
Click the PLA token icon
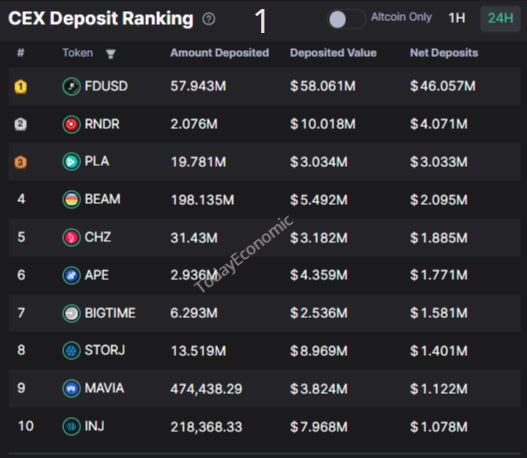71,162
